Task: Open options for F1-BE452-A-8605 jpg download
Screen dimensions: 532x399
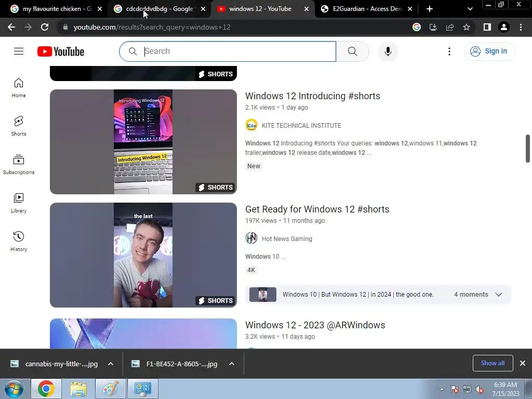Action: point(232,364)
